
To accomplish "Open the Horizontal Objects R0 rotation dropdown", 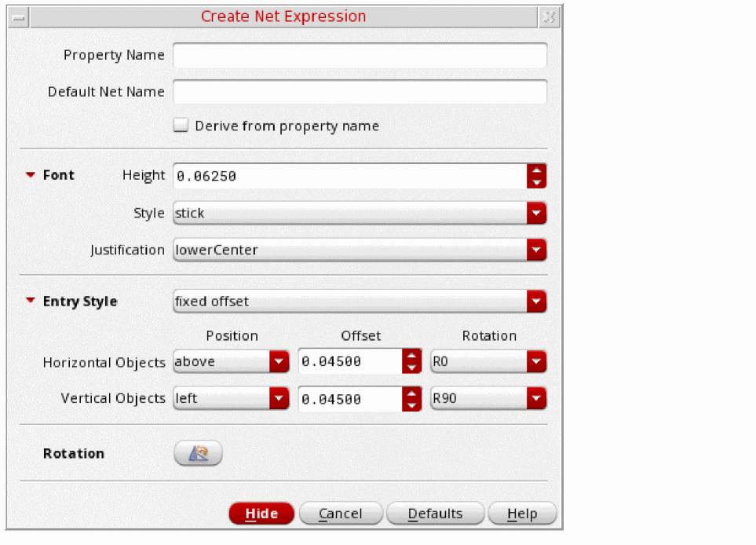I will [488, 361].
